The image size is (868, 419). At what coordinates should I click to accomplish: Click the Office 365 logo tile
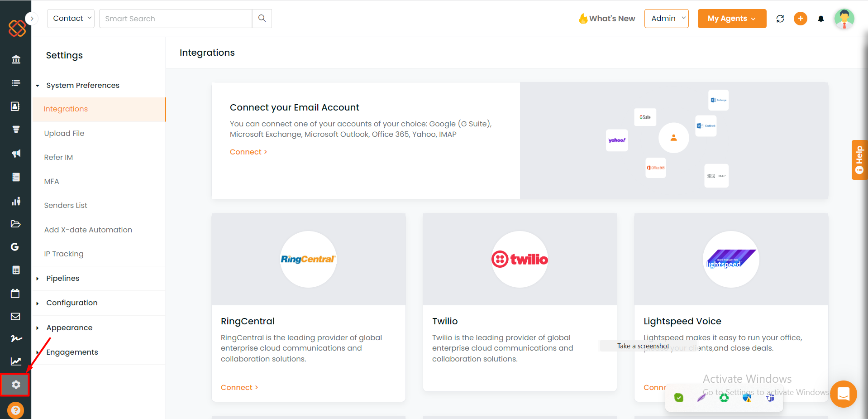656,168
